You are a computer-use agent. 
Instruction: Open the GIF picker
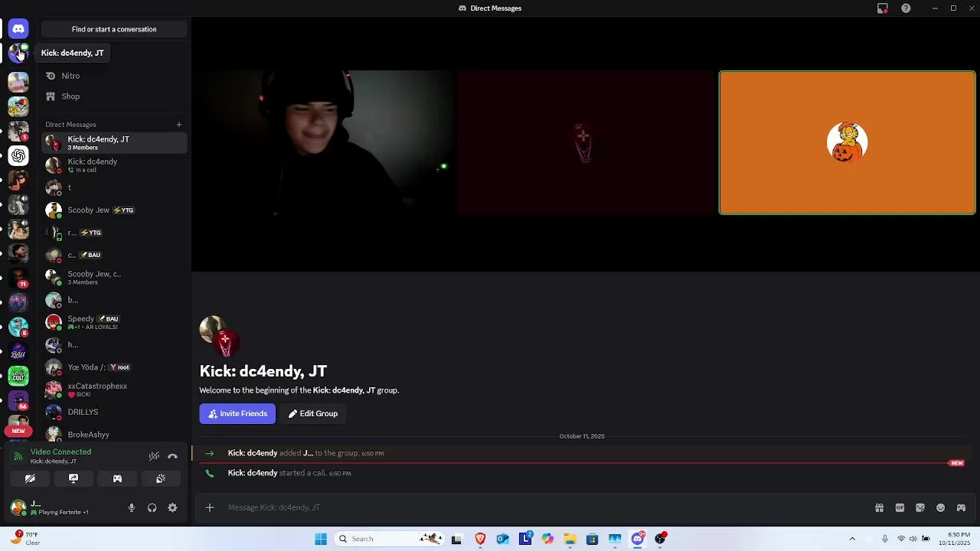900,507
